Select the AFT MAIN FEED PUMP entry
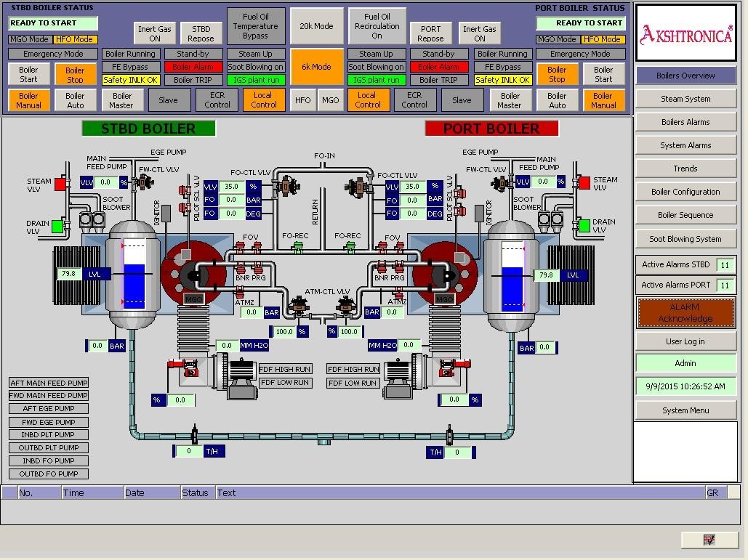Screen dimensions: 748x560 [x=48, y=383]
